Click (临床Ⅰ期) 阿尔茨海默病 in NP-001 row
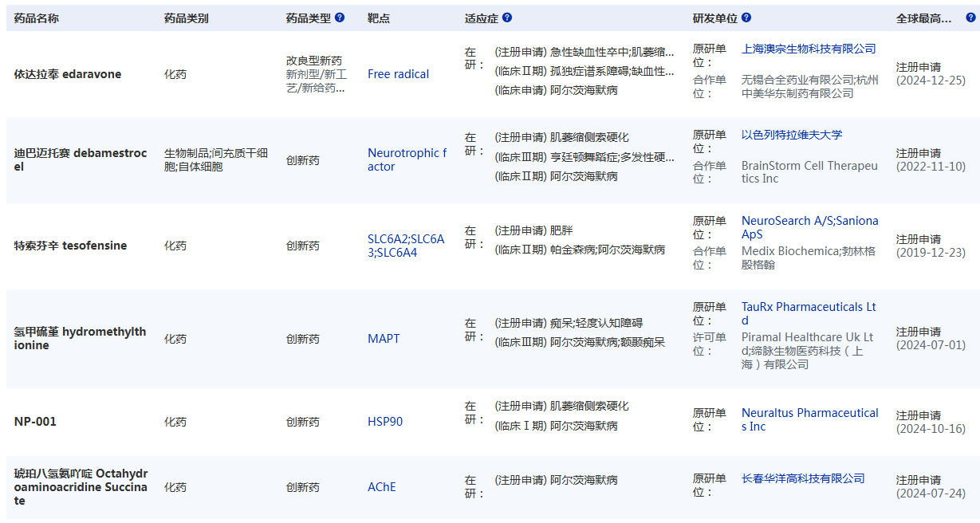This screenshot has height=523, width=980. click(x=556, y=426)
